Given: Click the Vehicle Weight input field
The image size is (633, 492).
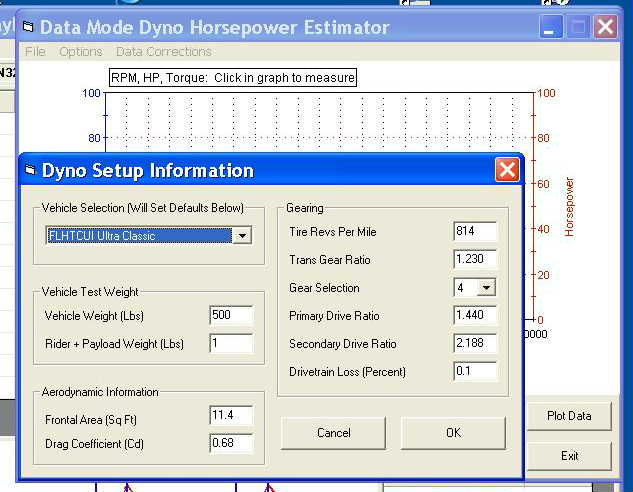Looking at the screenshot, I should tap(231, 315).
